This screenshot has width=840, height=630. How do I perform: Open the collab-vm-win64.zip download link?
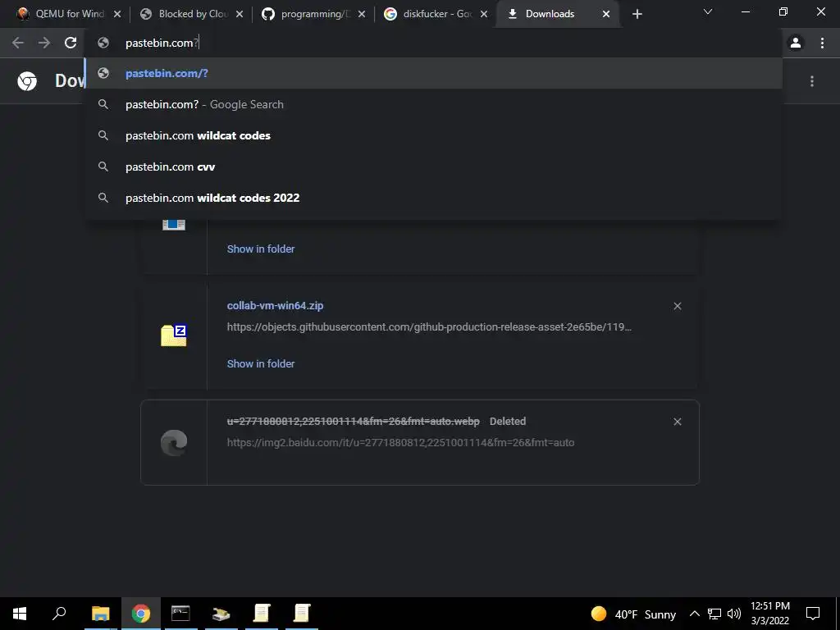pyautogui.click(x=276, y=306)
